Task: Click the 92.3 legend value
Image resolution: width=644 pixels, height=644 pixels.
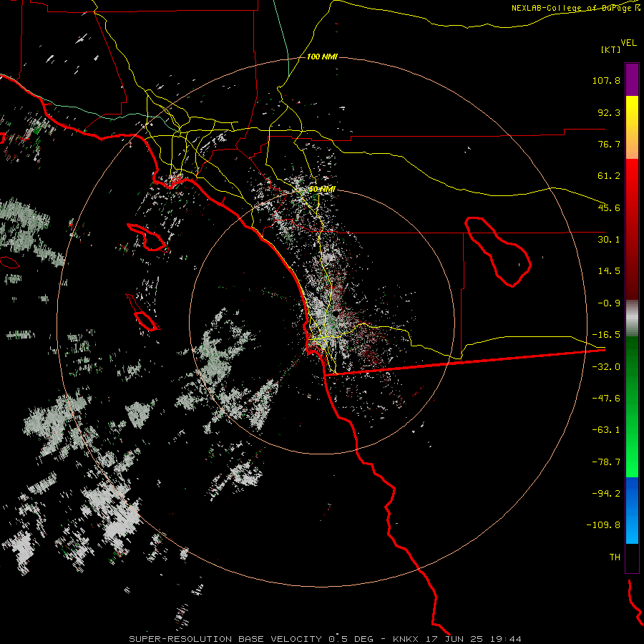Action: (609, 112)
